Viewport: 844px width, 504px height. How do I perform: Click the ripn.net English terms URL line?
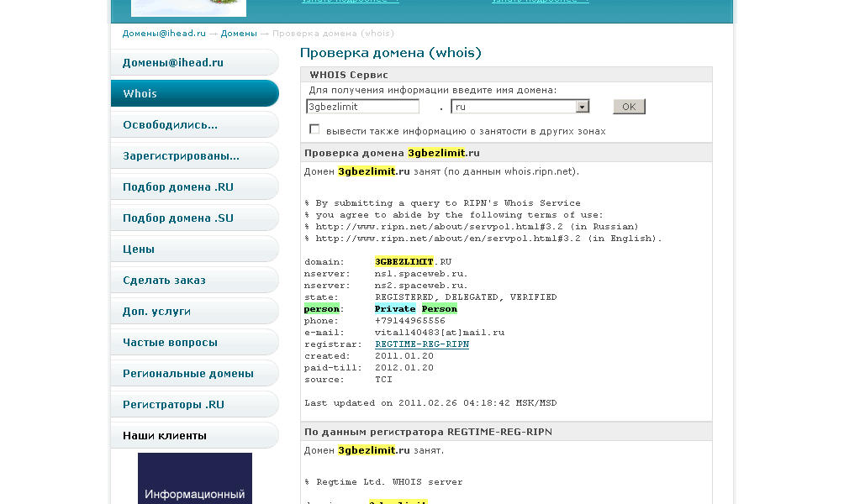click(483, 239)
